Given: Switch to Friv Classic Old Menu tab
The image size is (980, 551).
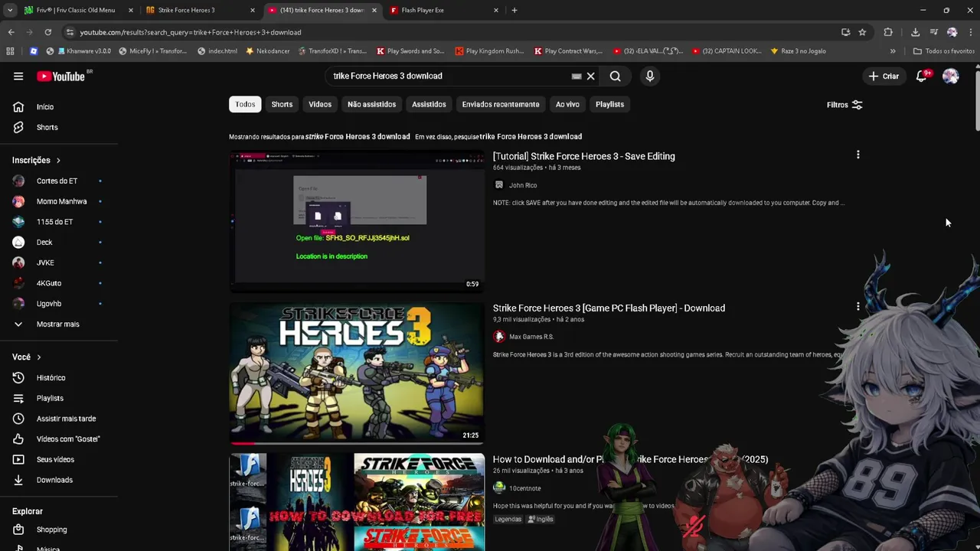Looking at the screenshot, I should [x=76, y=10].
